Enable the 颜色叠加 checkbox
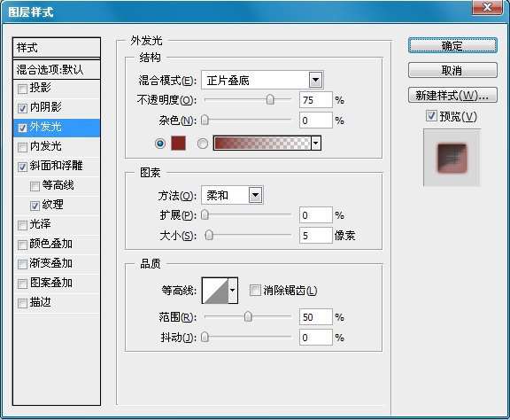The image size is (510, 420). point(22,245)
